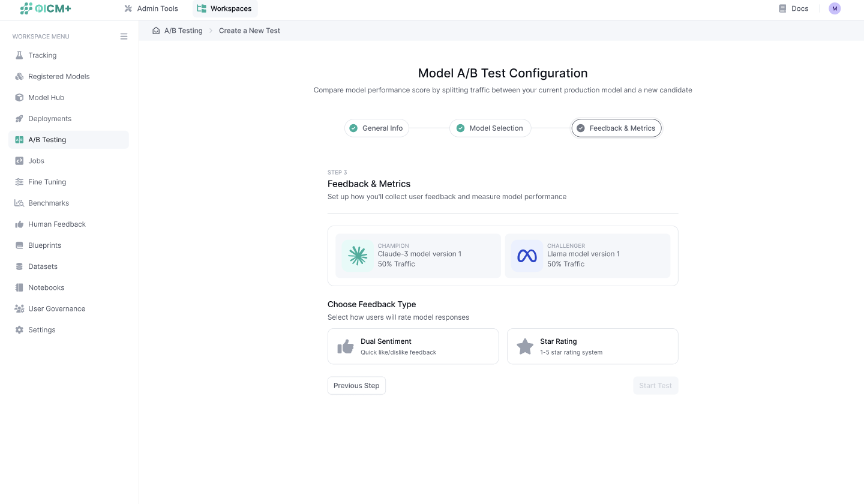864x504 pixels.
Task: Open Human Feedback from the sidebar
Action: (x=56, y=224)
